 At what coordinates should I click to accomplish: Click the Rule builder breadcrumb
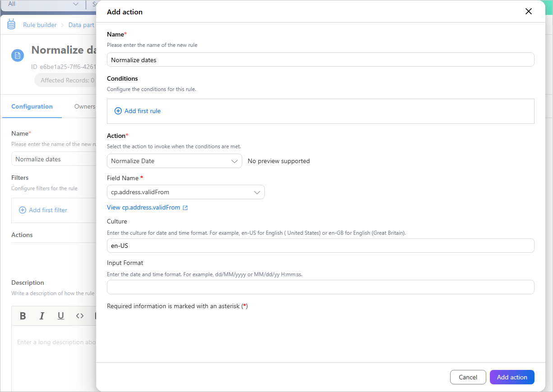(40, 25)
